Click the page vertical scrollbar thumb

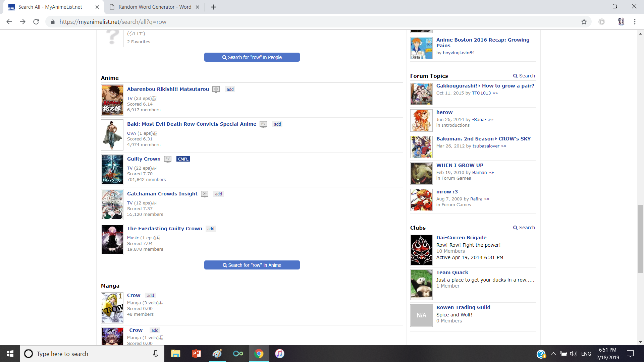(x=640, y=239)
